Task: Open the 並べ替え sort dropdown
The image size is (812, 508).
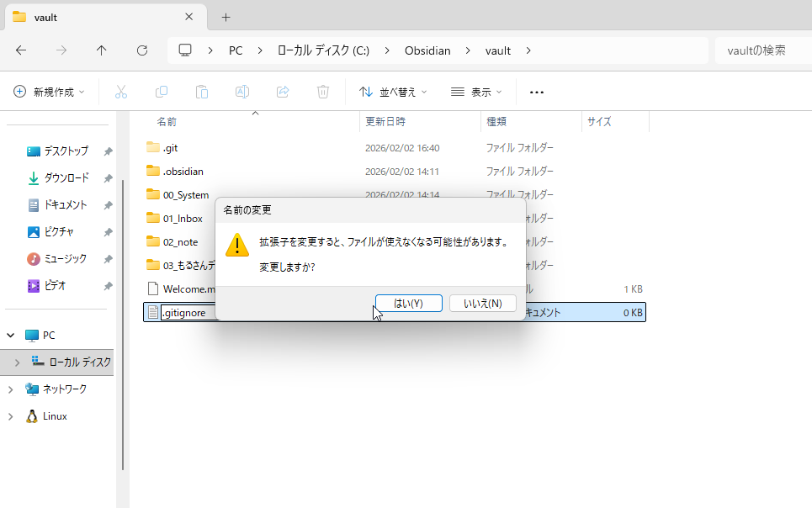Action: [393, 92]
